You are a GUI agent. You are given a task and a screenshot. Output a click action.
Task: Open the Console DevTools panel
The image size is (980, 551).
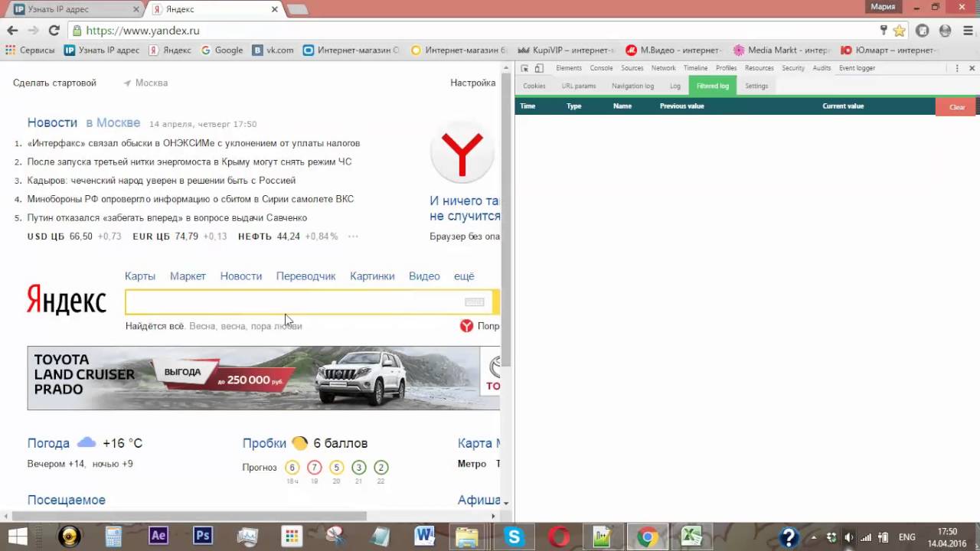tap(601, 68)
